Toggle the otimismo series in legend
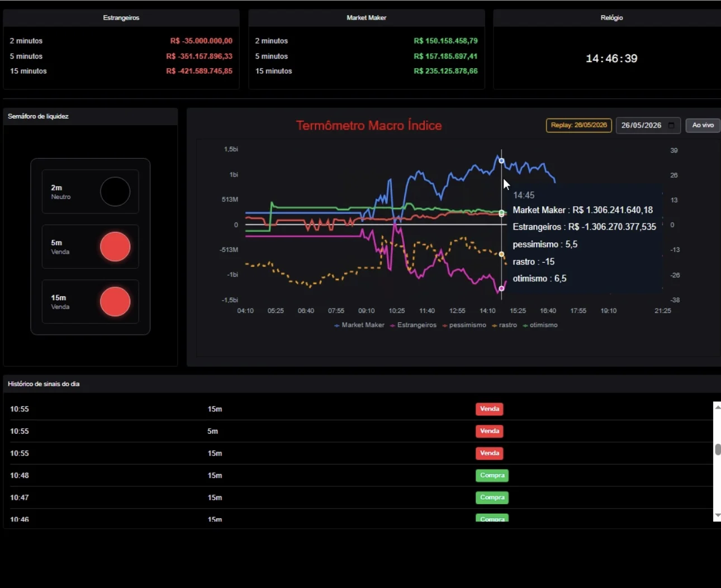The width and height of the screenshot is (721, 588). point(540,325)
